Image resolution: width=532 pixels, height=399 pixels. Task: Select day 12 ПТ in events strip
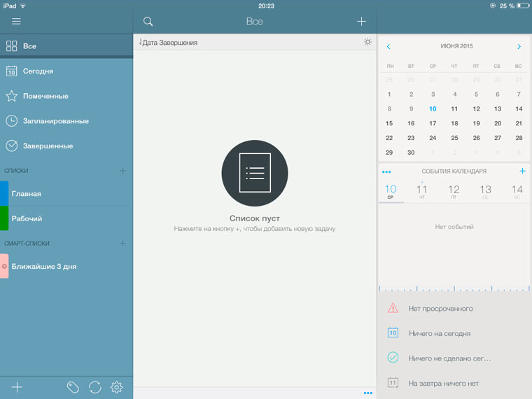click(454, 192)
